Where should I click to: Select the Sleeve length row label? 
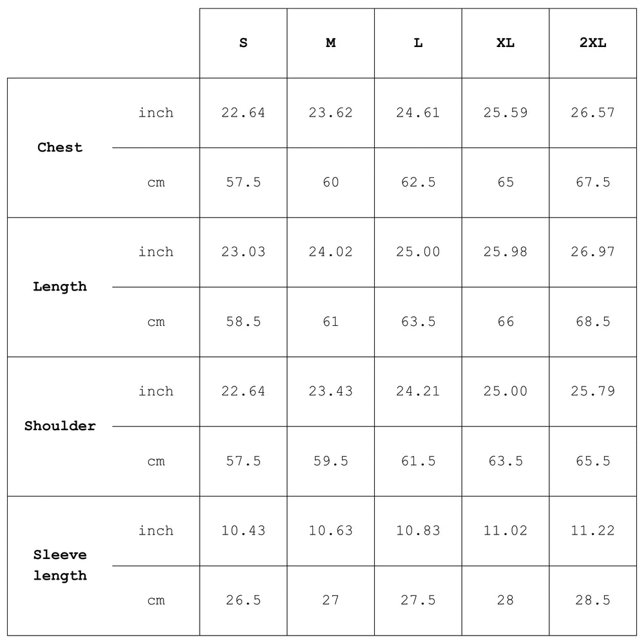(60, 565)
